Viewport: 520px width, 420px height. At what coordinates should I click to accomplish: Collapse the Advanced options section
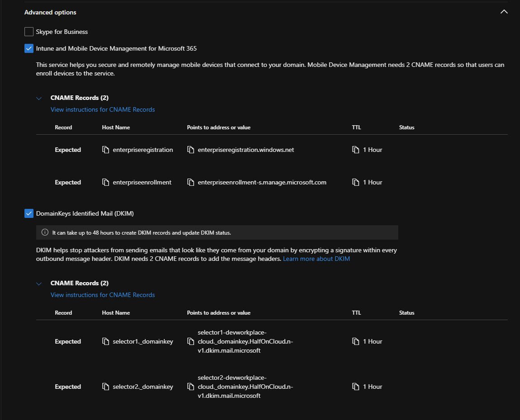click(504, 12)
